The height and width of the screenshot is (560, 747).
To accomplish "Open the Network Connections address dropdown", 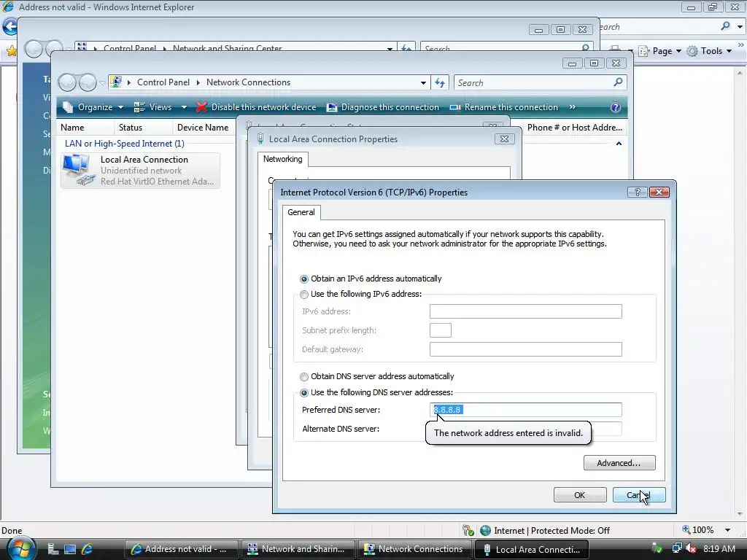I will (423, 83).
